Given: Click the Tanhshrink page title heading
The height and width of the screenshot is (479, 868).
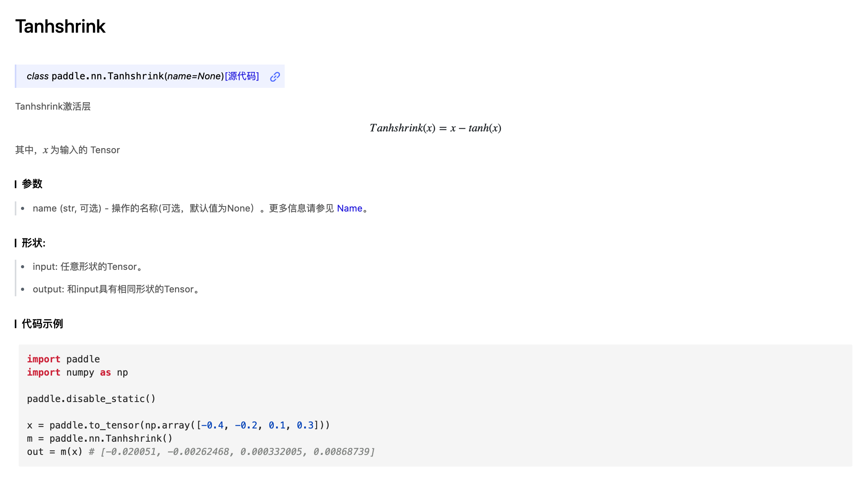Looking at the screenshot, I should tap(60, 26).
